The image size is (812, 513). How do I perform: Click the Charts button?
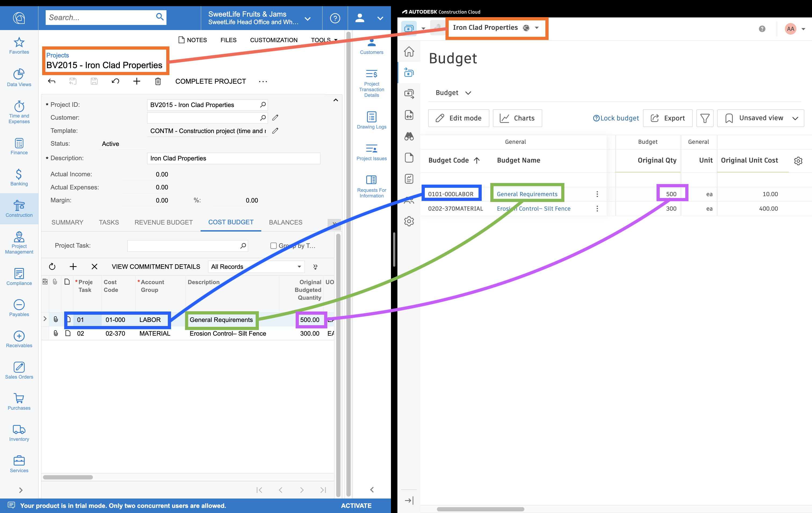coord(517,118)
